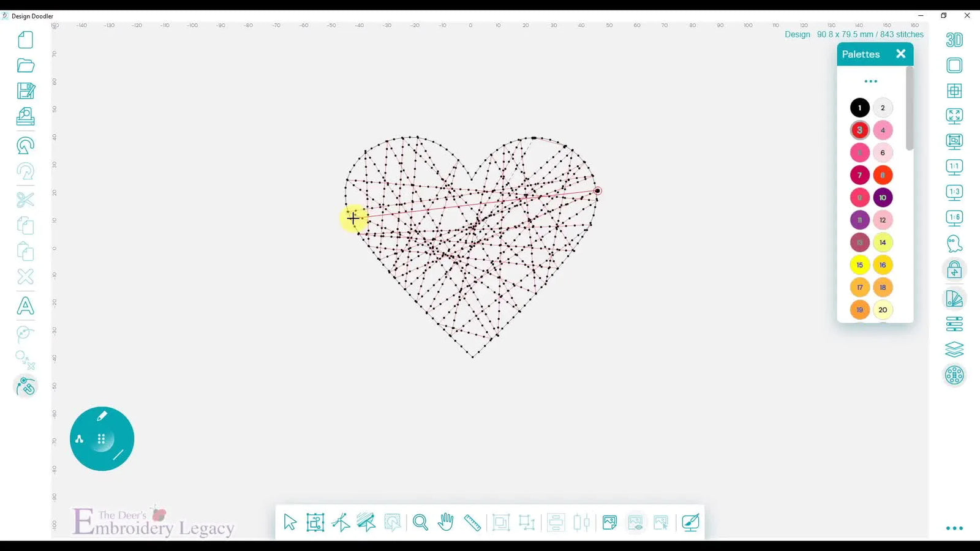Save the design with the floppy icon

pyautogui.click(x=26, y=91)
